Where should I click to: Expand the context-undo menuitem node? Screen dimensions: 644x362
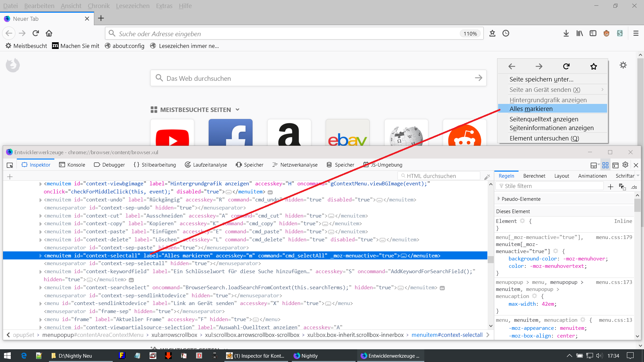coord(41,200)
